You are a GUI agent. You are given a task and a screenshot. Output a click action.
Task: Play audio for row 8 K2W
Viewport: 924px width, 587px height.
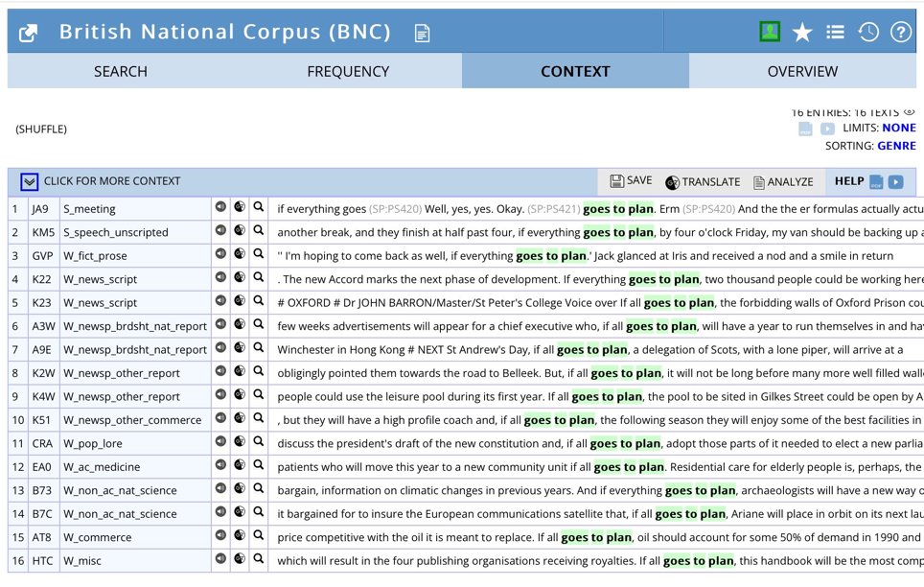pos(220,370)
